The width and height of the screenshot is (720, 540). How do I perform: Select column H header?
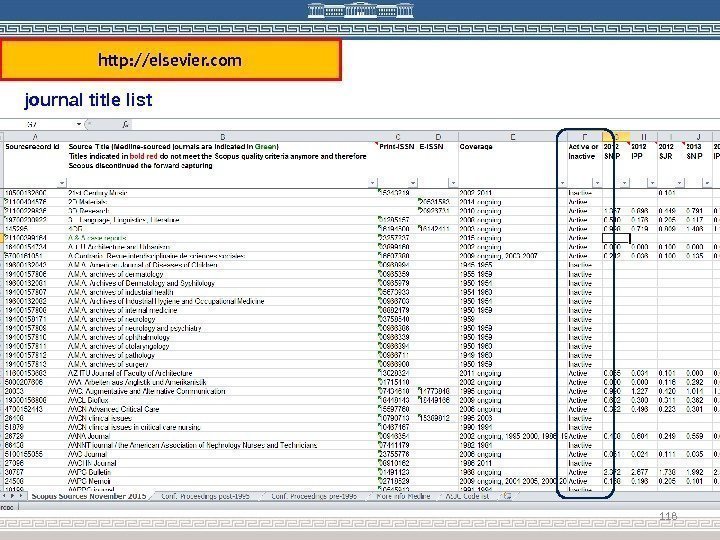point(643,136)
